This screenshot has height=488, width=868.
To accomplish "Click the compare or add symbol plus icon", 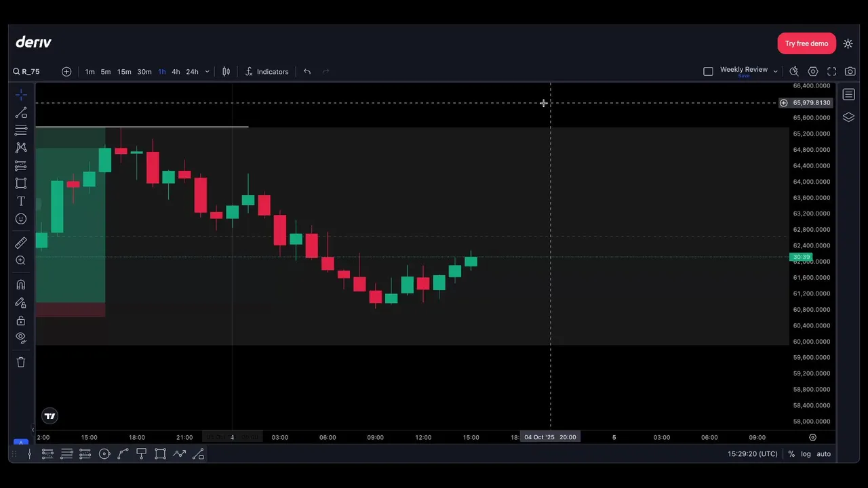I will point(66,72).
